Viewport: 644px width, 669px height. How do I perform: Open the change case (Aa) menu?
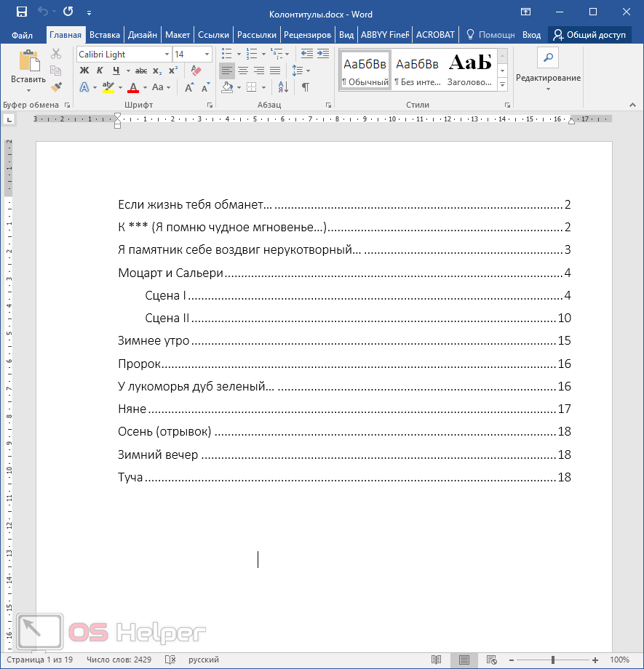click(x=158, y=87)
